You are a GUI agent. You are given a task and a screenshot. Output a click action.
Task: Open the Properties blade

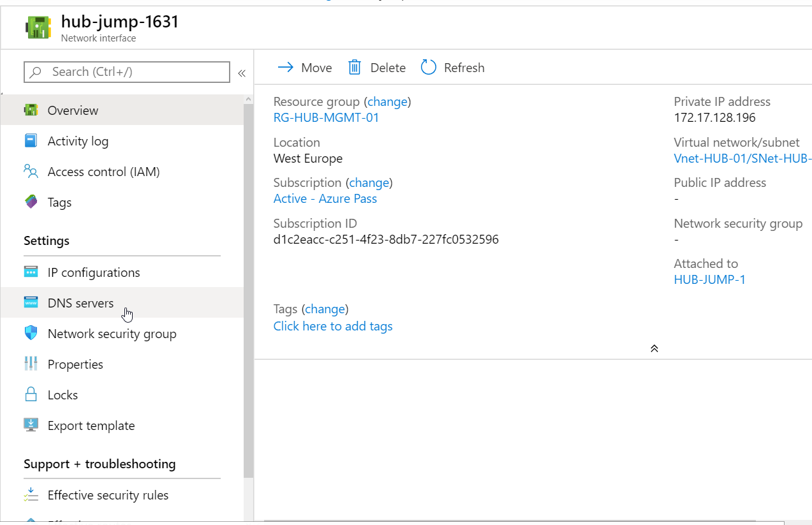(122, 364)
